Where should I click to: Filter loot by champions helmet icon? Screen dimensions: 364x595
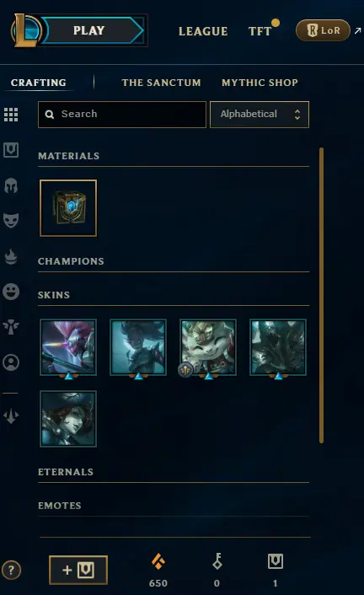click(11, 185)
